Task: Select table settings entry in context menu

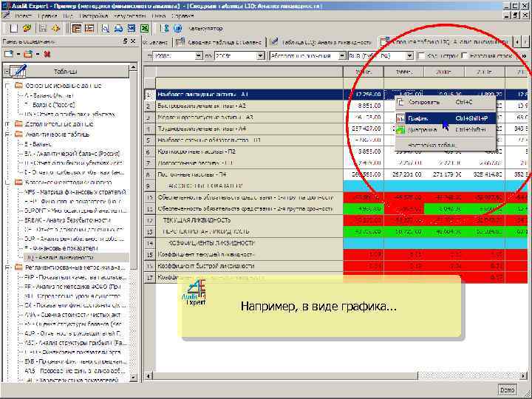Action: click(446, 145)
